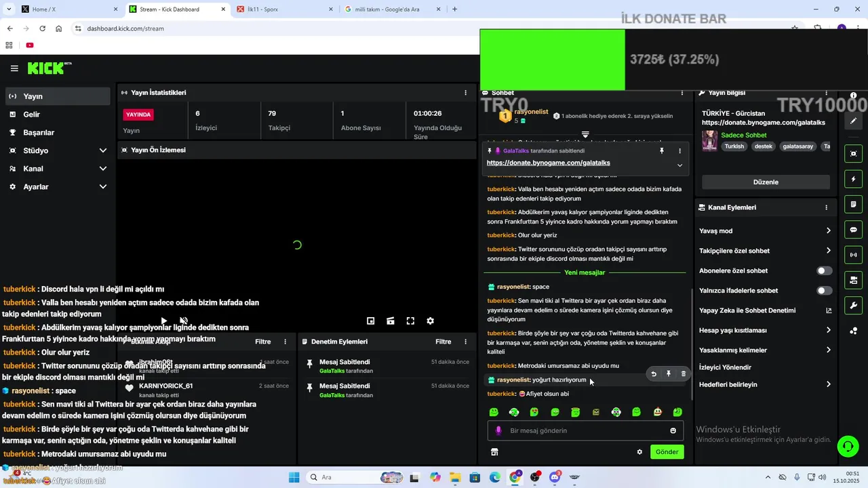The width and height of the screenshot is (868, 488).
Task: Open the Kick hamburger menu icon
Action: [x=14, y=68]
